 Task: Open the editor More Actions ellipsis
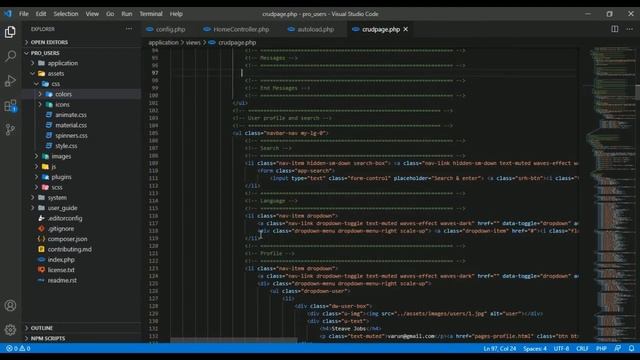629,29
